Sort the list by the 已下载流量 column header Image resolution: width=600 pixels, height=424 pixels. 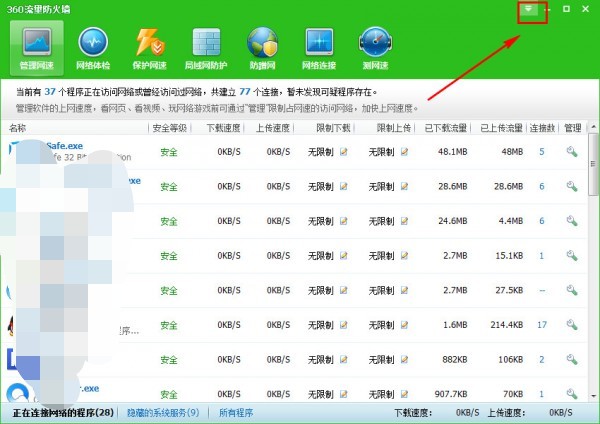[x=444, y=128]
